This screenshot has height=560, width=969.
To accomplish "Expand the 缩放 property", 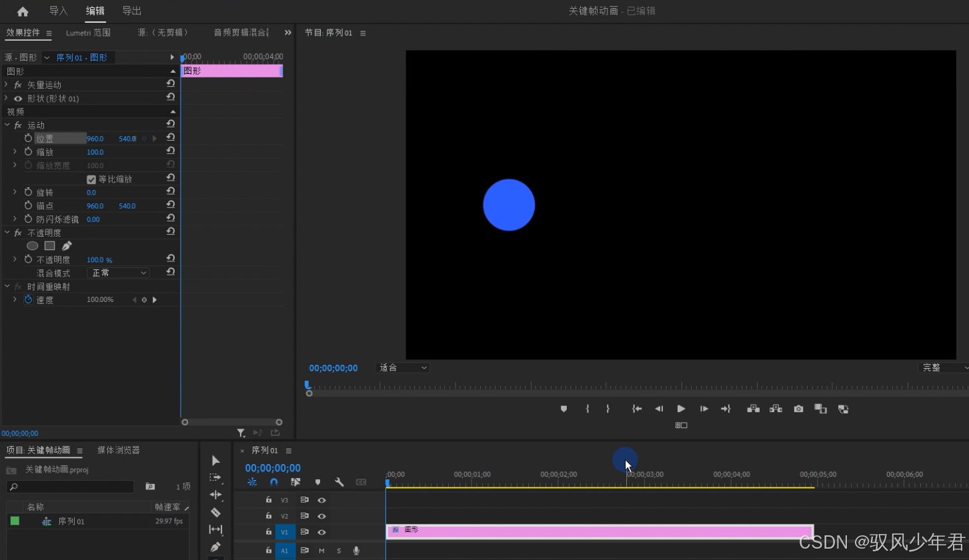I will (x=15, y=151).
